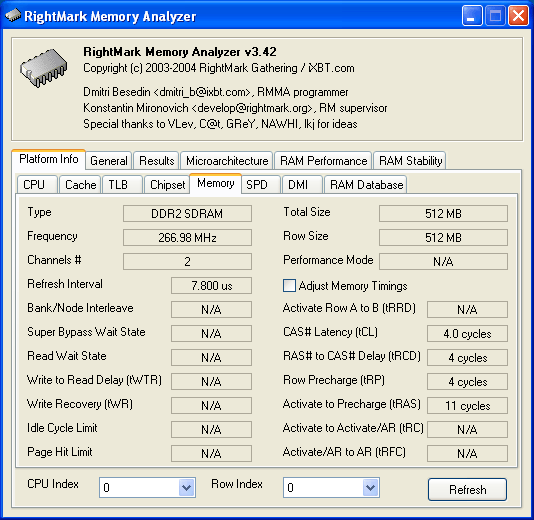Select the Memory sub-tab
The image size is (534, 520).
[216, 184]
